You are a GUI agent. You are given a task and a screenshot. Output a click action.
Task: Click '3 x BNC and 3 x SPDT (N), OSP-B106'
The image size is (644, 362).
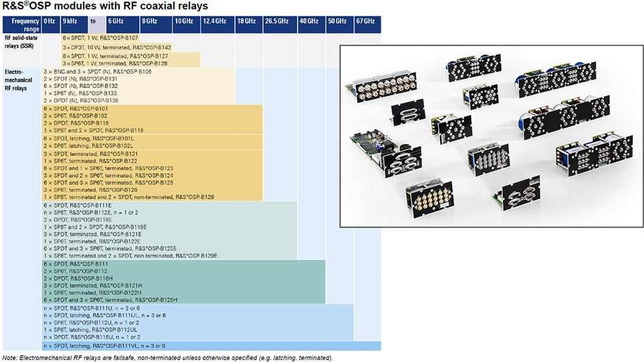click(97, 71)
